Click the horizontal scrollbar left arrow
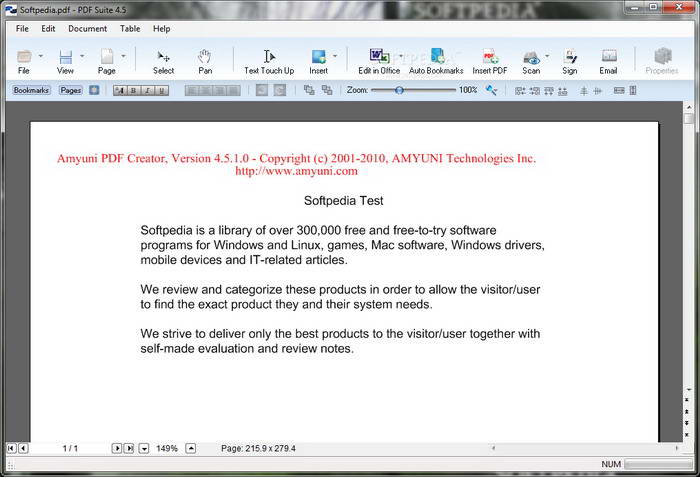Screen dimensions: 700x477 pyautogui.click(x=493, y=448)
